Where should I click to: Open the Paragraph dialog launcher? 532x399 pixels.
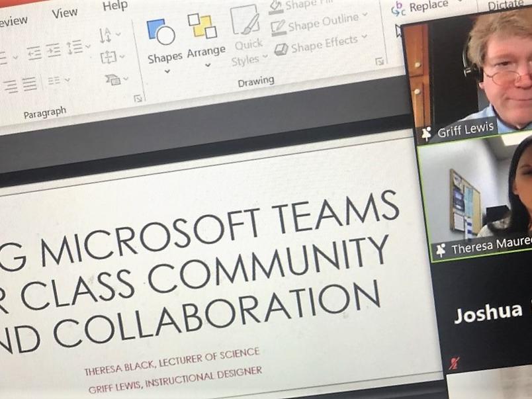click(x=139, y=99)
